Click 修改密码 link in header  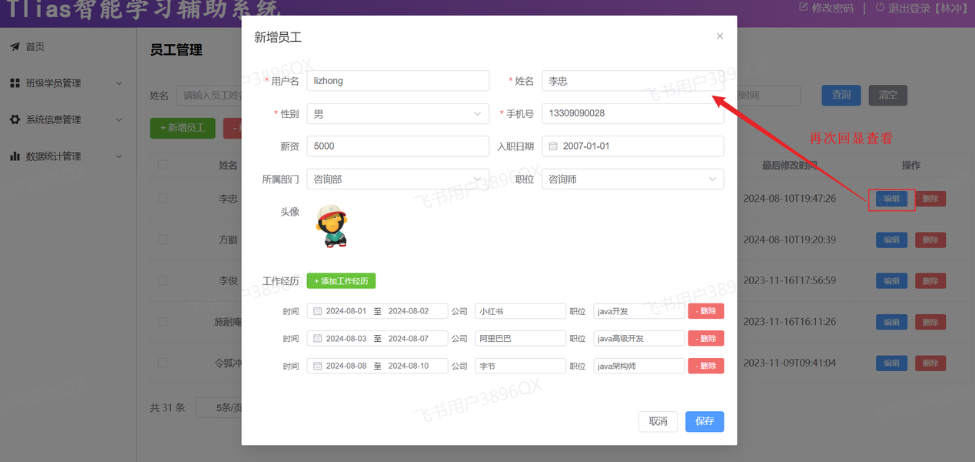832,7
